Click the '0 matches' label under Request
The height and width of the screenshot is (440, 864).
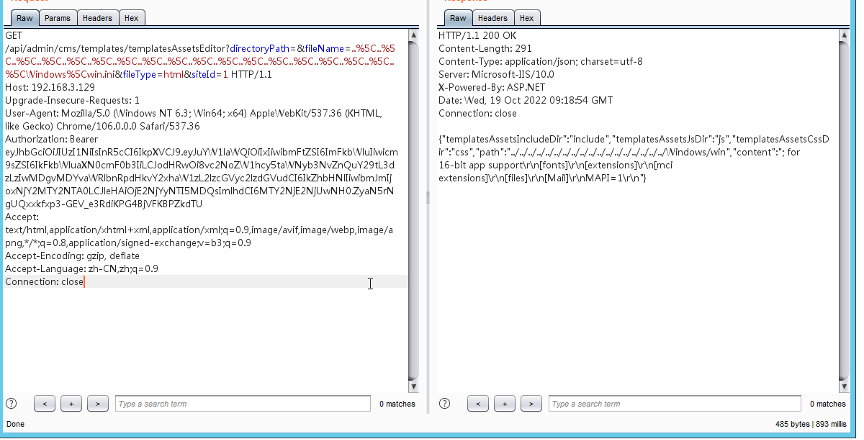tap(397, 404)
